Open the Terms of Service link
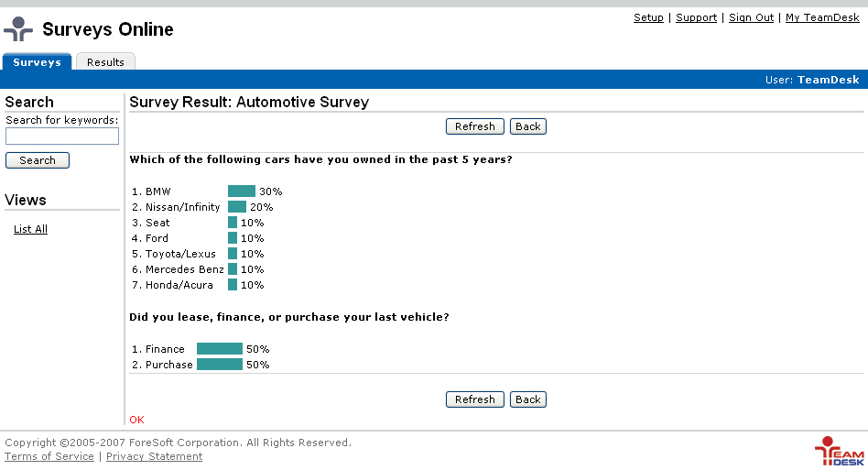 [x=49, y=456]
